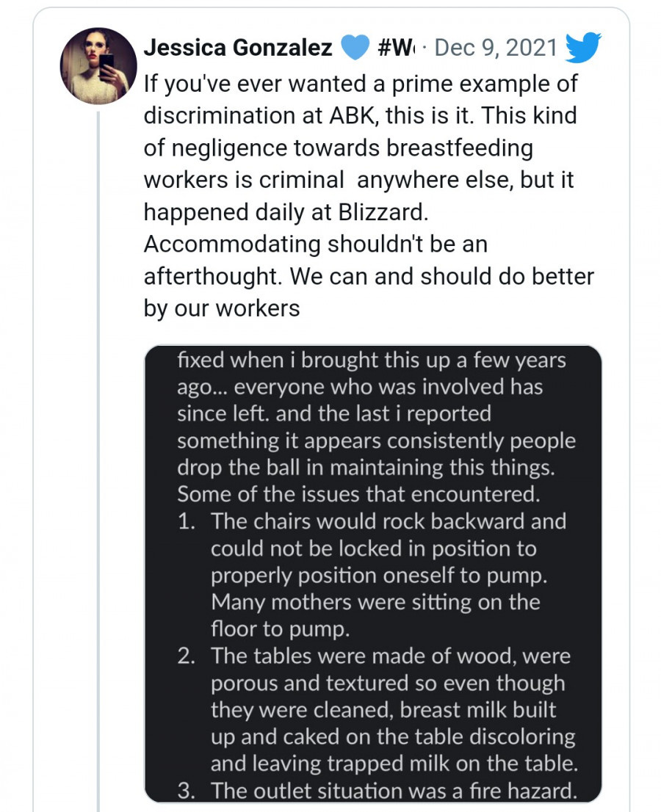
Task: Click the Jessica Gonzalez display name
Action: pyautogui.click(x=238, y=48)
